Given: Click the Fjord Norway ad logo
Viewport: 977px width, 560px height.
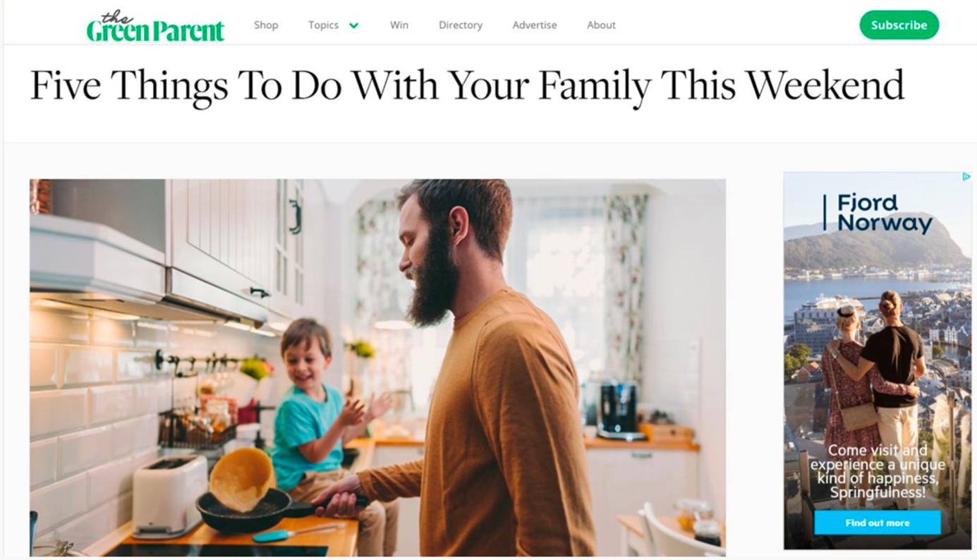Looking at the screenshot, I should pyautogui.click(x=879, y=214).
